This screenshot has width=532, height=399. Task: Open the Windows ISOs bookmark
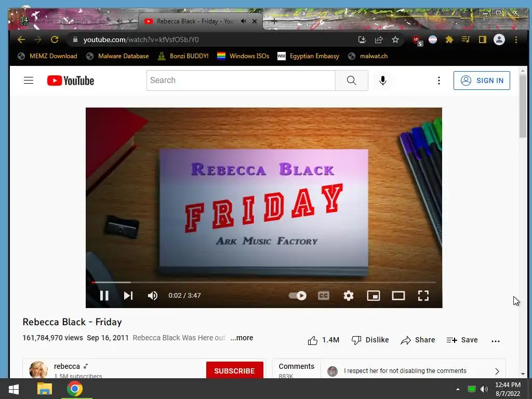click(x=243, y=56)
